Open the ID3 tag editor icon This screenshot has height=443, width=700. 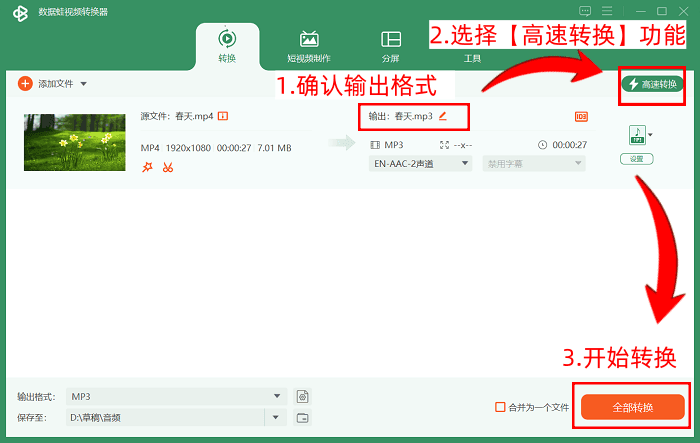point(581,117)
